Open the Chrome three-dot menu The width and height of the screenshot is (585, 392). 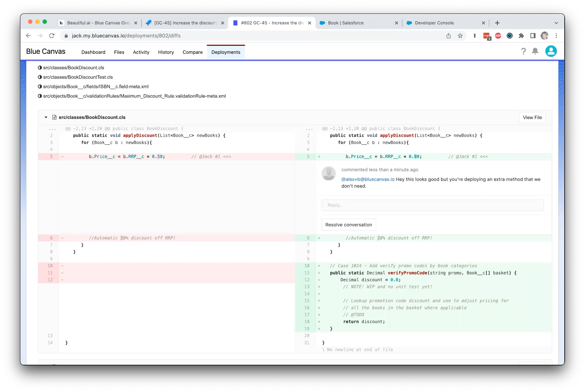(556, 36)
